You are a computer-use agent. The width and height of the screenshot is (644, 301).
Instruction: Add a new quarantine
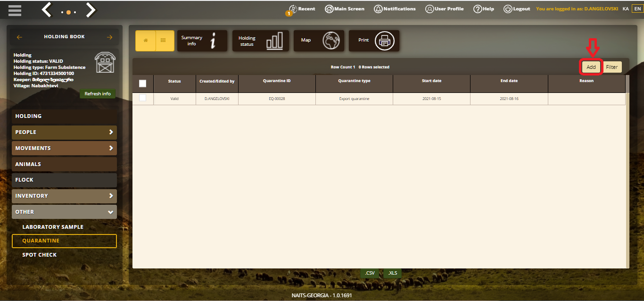tap(591, 67)
